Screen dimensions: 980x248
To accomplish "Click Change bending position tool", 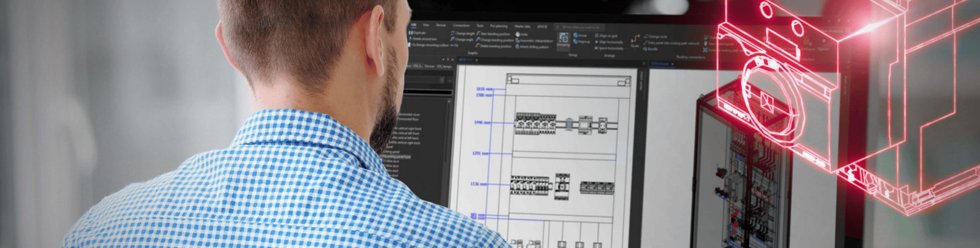I will [496, 40].
